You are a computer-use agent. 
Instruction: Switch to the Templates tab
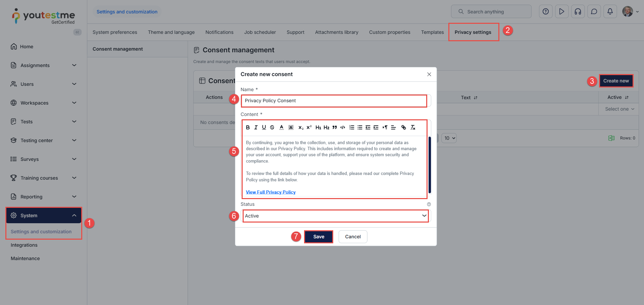[x=432, y=32]
